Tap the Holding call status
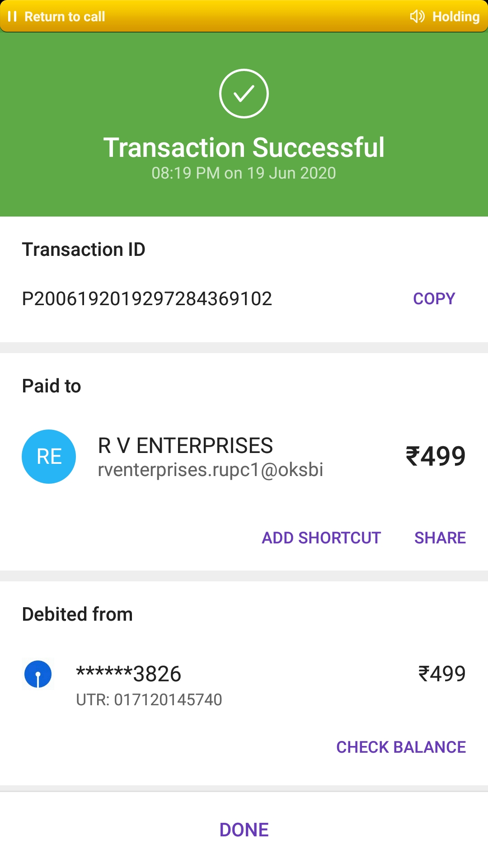The height and width of the screenshot is (868, 488). pyautogui.click(x=455, y=17)
